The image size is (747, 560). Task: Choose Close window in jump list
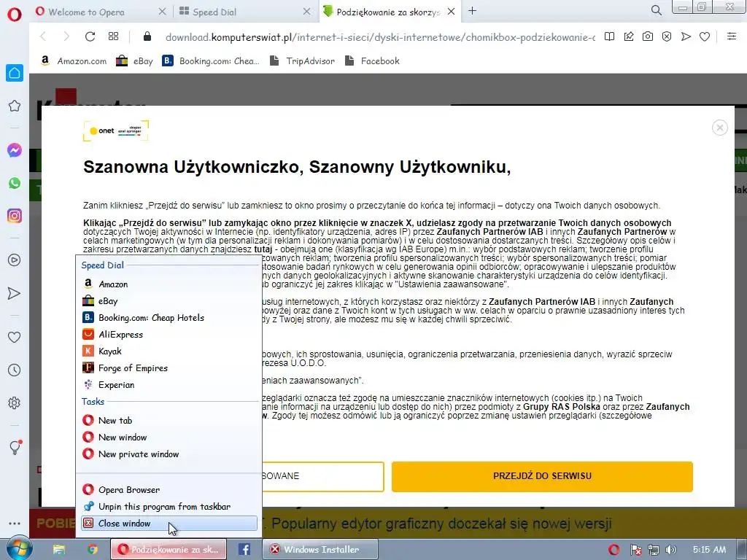[169, 524]
